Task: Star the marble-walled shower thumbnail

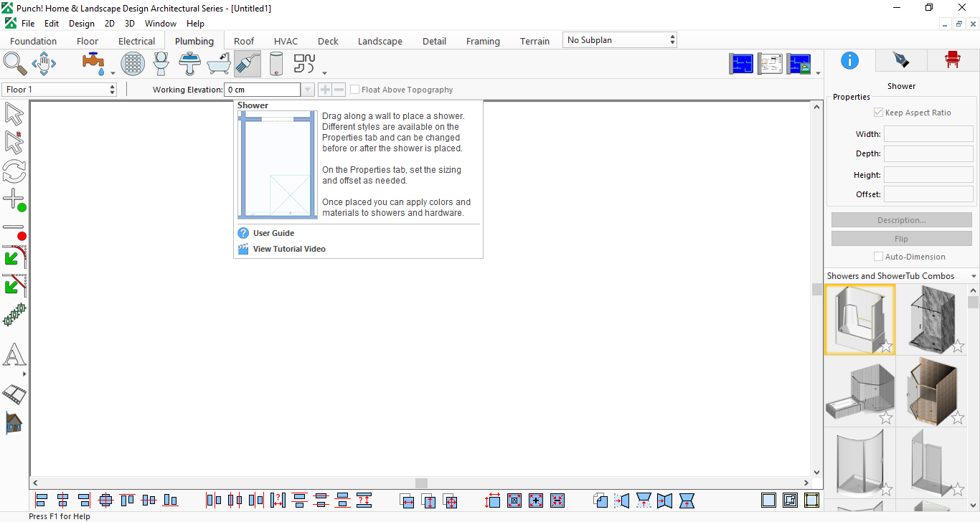Action: click(x=958, y=347)
